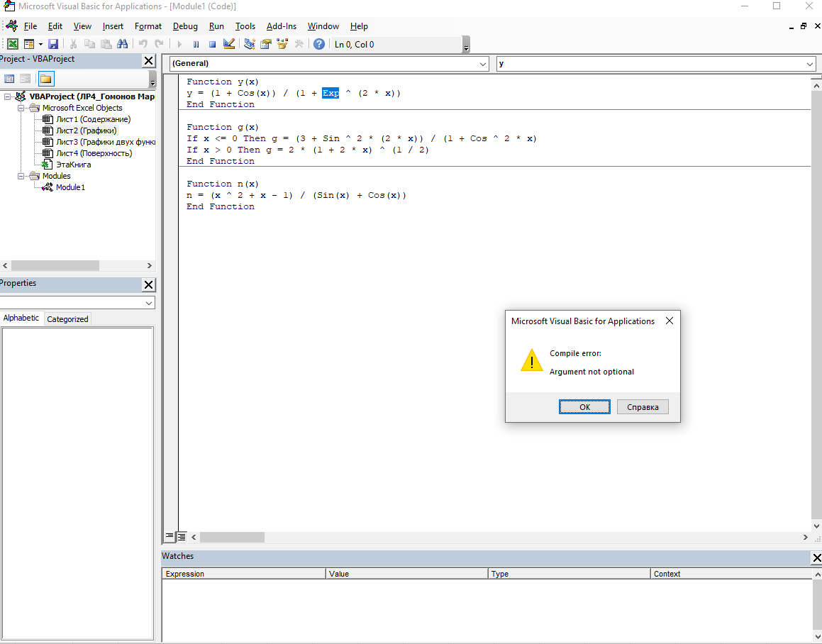Screen dimensions: 822x644
Task: Click the View Object icon in Project panel
Action: (x=25, y=79)
